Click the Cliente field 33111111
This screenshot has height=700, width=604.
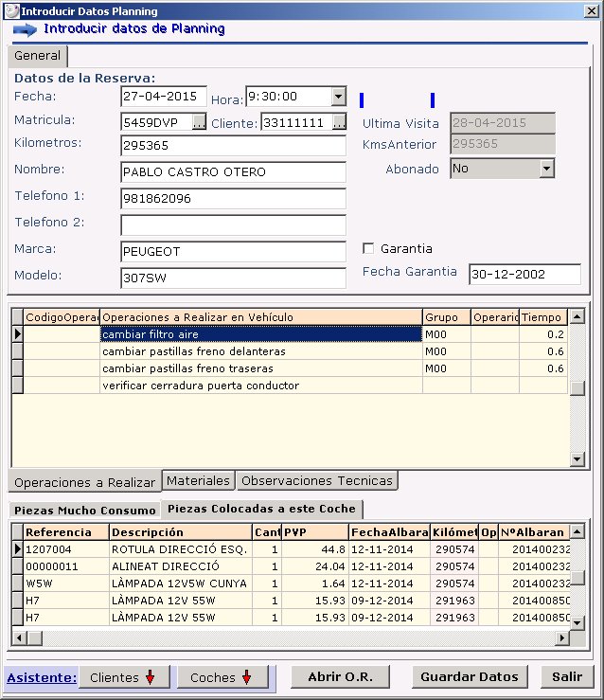pos(297,122)
